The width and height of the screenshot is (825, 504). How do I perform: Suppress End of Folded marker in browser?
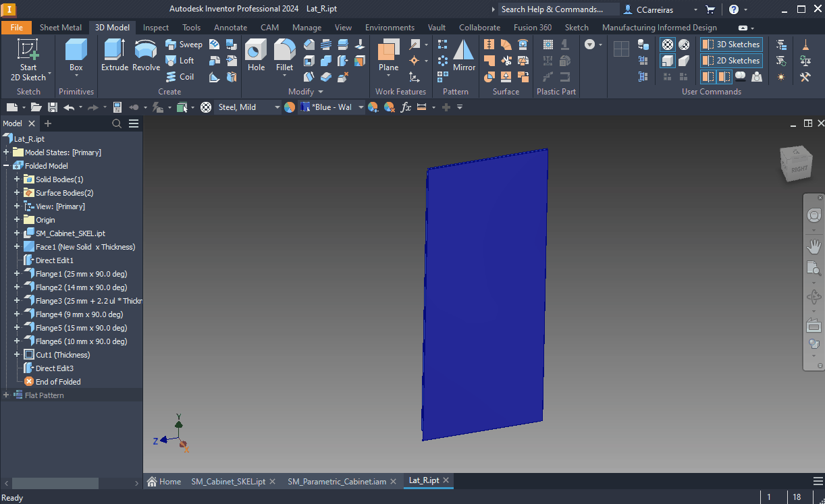(x=59, y=381)
